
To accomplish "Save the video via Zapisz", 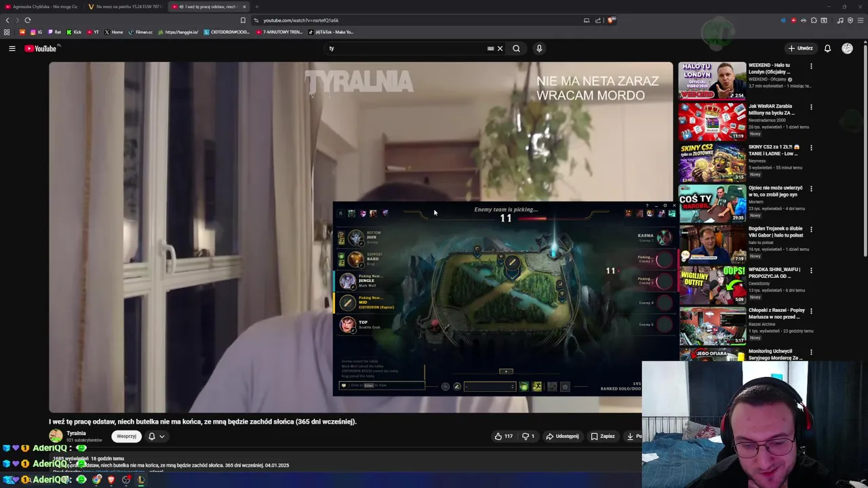I will point(603,436).
